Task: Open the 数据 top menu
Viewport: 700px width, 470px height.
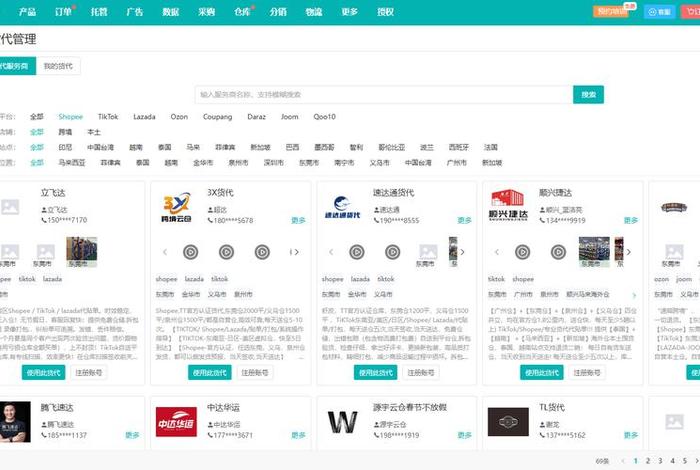Action: click(171, 12)
